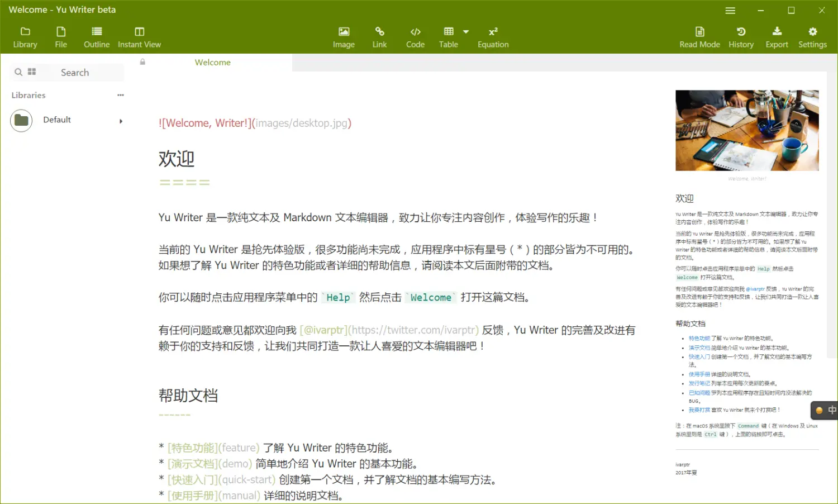The width and height of the screenshot is (838, 504).
Task: Insert a Link
Action: pyautogui.click(x=379, y=37)
